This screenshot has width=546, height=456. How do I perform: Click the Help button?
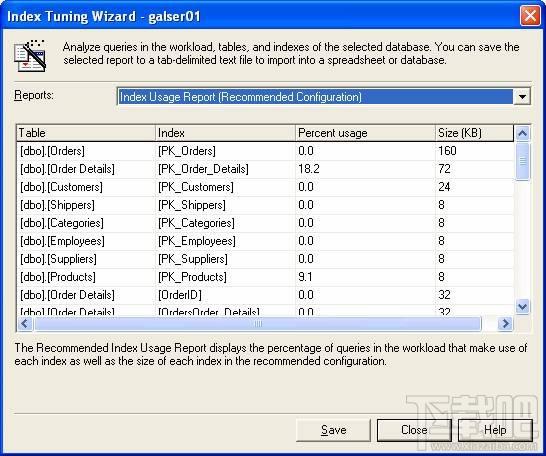pos(495,430)
